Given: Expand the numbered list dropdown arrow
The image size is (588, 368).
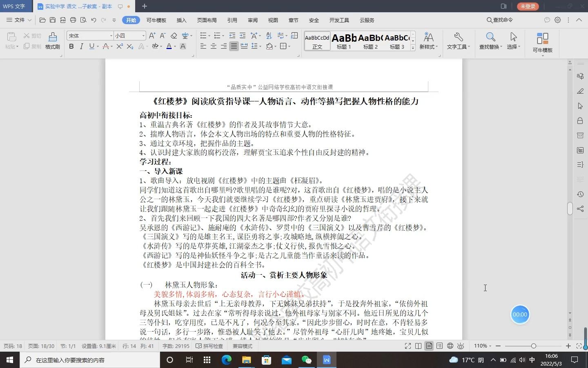Looking at the screenshot, I should tap(223, 36).
